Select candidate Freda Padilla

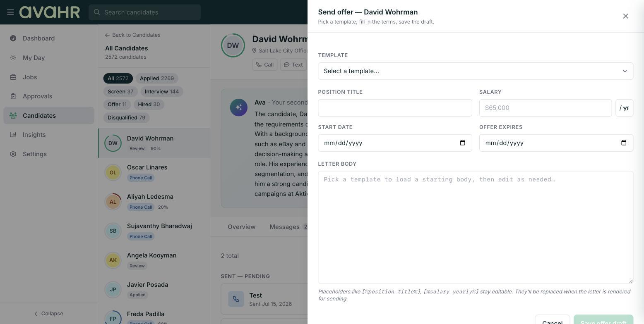pyautogui.click(x=154, y=315)
